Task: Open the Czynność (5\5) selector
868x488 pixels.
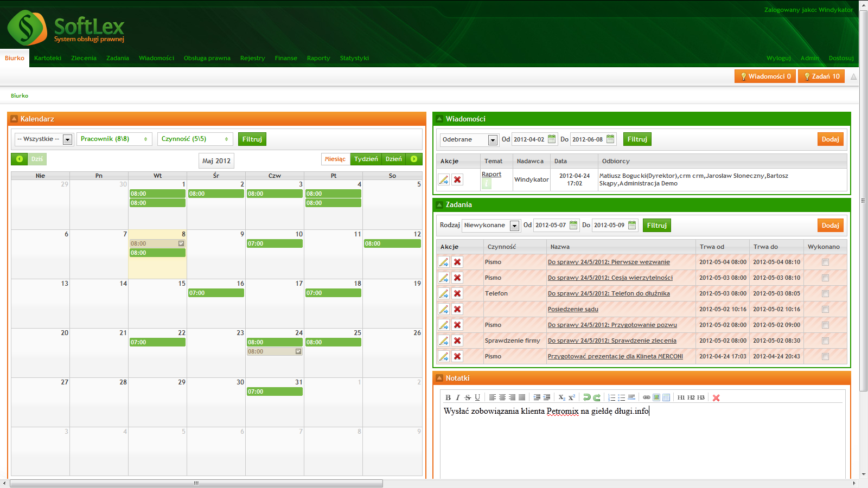Action: [x=195, y=139]
